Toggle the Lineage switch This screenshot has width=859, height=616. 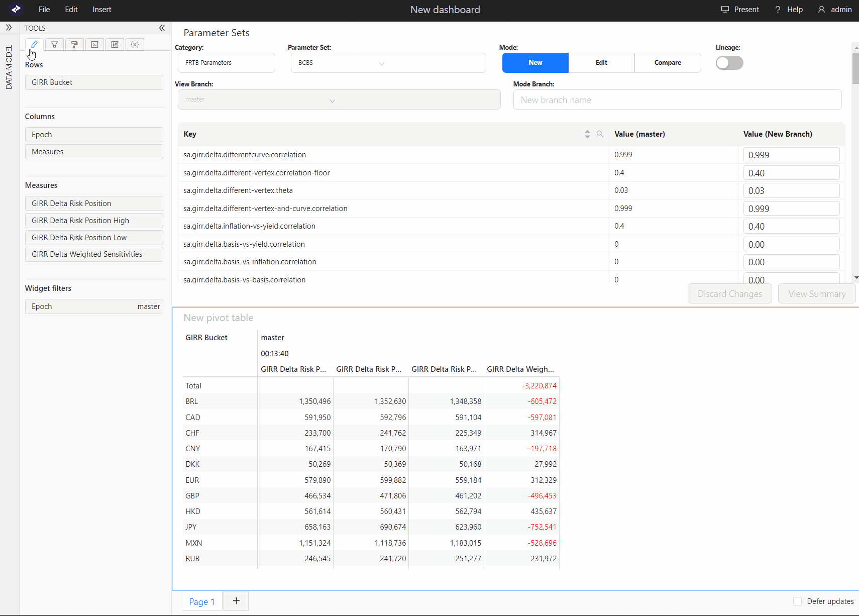(729, 63)
